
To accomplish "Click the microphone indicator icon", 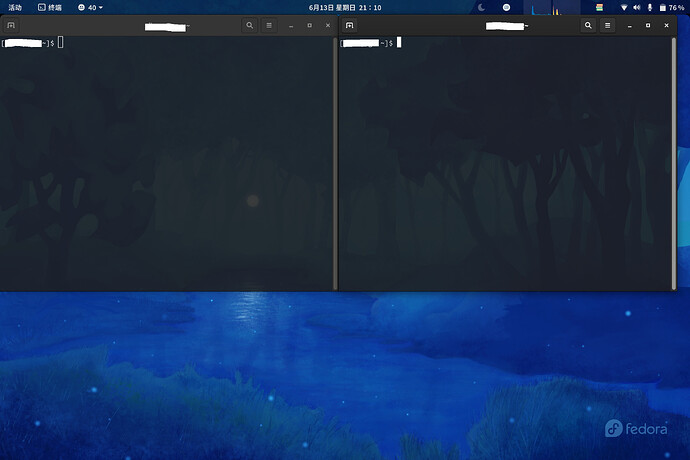I will (650, 7).
